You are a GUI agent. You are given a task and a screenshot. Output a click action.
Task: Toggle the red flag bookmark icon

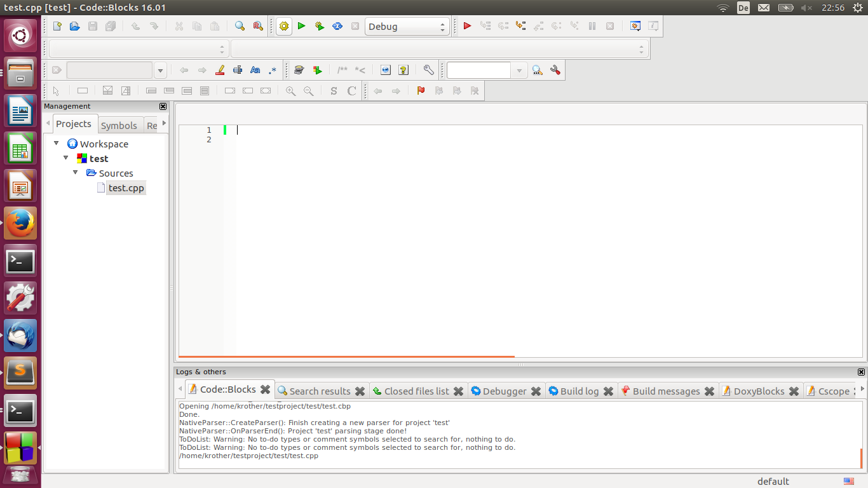(421, 91)
